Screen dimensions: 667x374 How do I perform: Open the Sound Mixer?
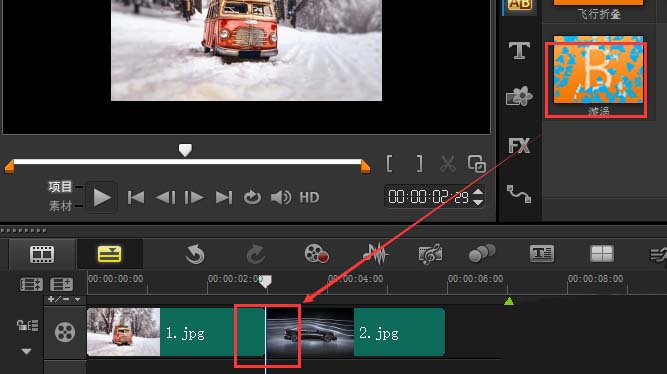[x=375, y=254]
